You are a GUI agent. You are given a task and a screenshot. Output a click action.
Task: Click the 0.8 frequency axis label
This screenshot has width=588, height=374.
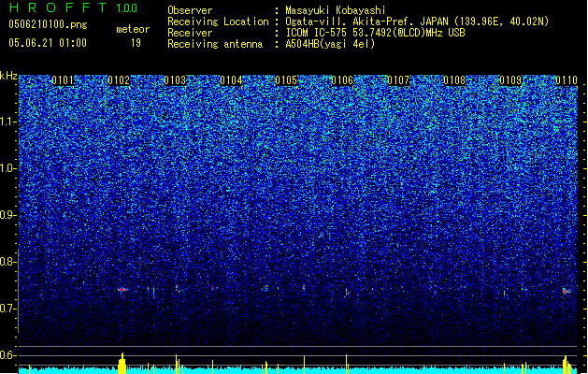tap(7, 262)
